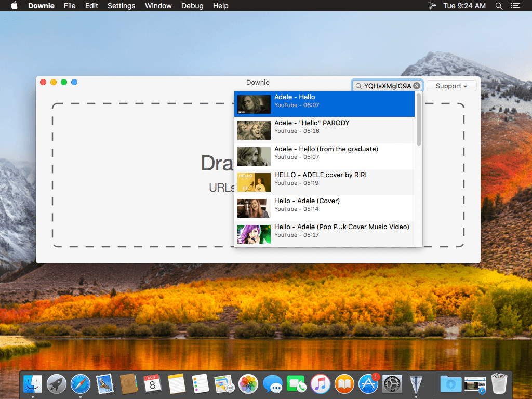Open Notification Center list icon
The image size is (532, 399).
[515, 6]
